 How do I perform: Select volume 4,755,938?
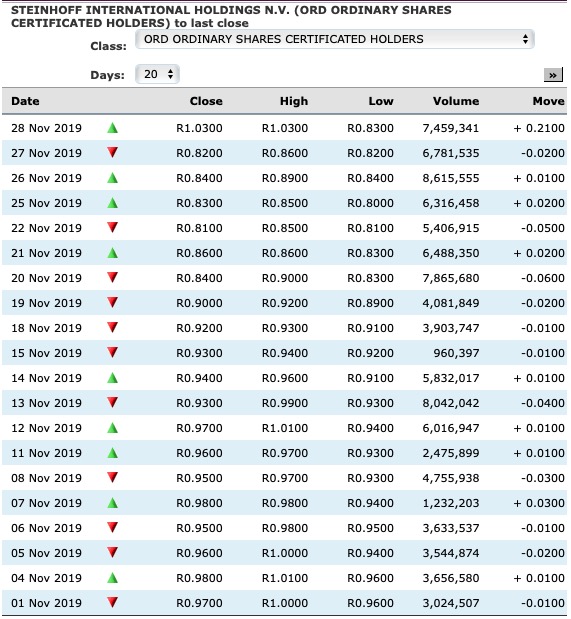point(451,478)
